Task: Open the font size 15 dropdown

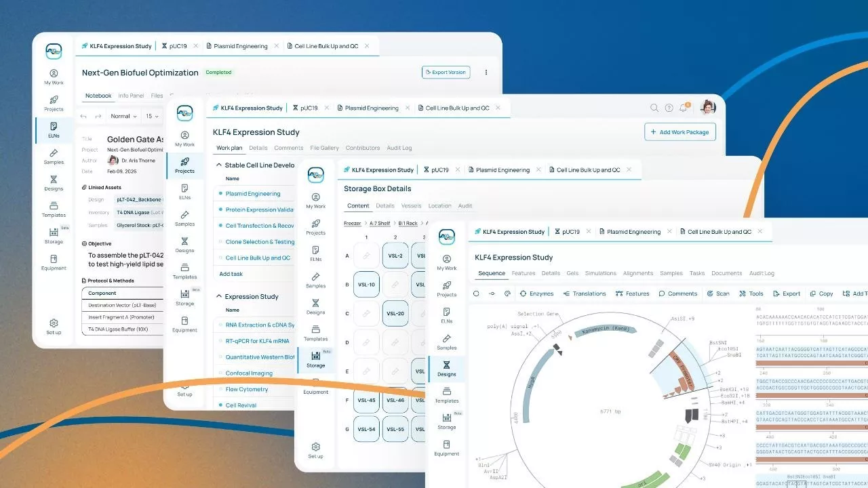Action: tap(152, 116)
